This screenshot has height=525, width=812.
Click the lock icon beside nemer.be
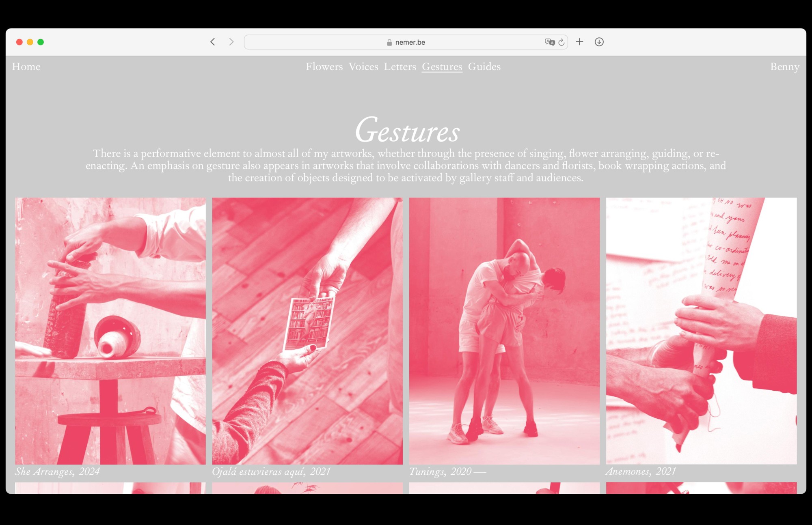[x=389, y=43]
